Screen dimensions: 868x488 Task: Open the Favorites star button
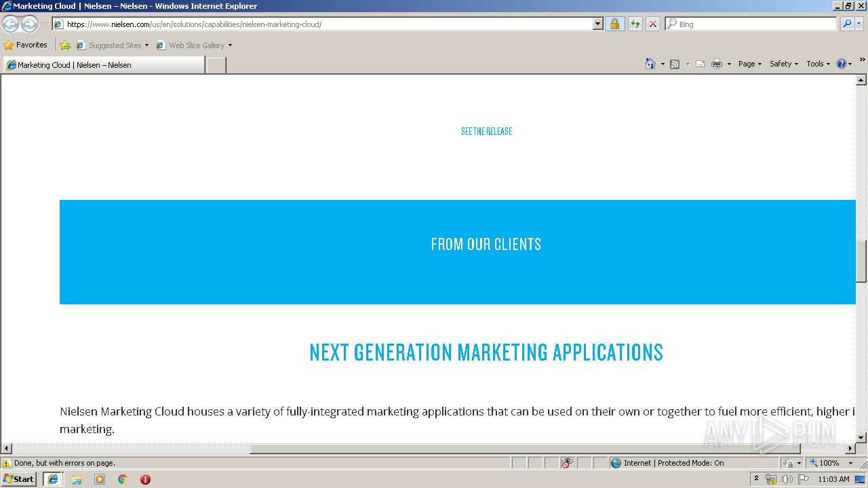26,45
